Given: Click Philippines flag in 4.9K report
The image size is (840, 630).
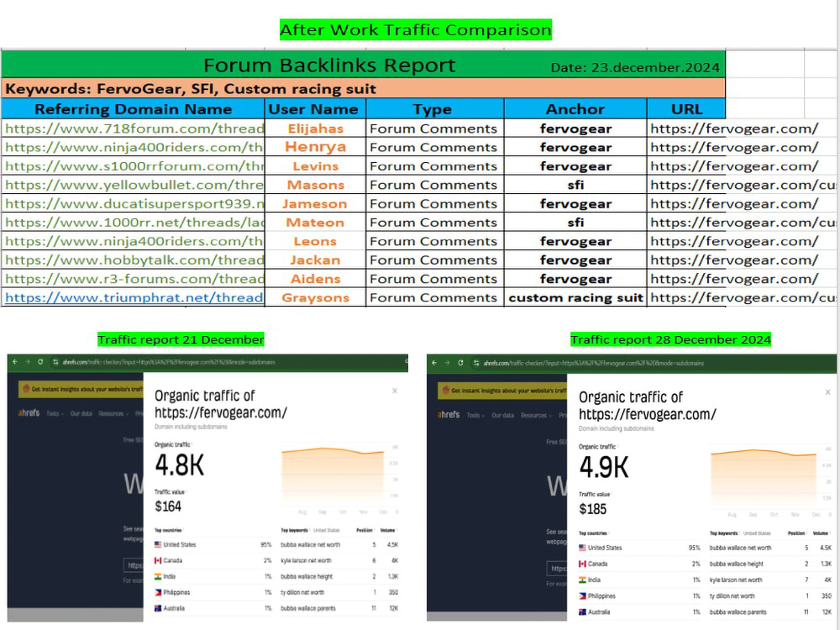Looking at the screenshot, I should [x=582, y=596].
